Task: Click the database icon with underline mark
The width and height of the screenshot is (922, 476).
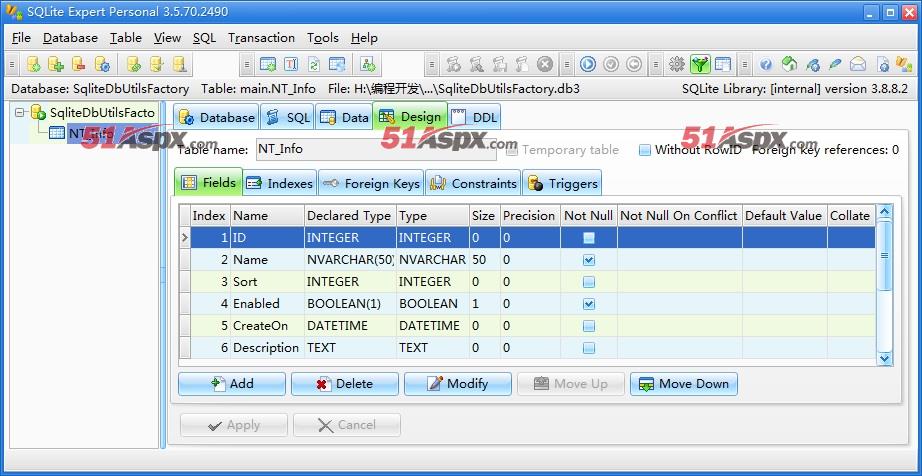Action: coord(179,64)
